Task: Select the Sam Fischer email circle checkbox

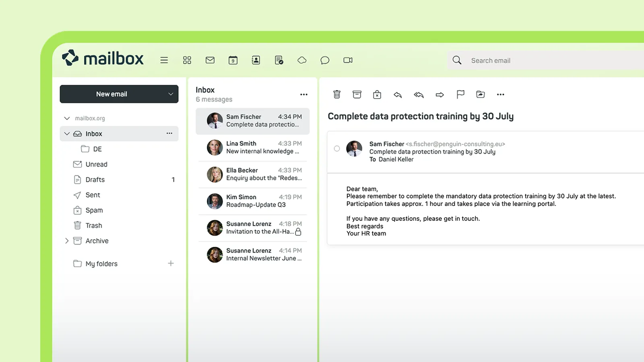Action: pyautogui.click(x=336, y=148)
